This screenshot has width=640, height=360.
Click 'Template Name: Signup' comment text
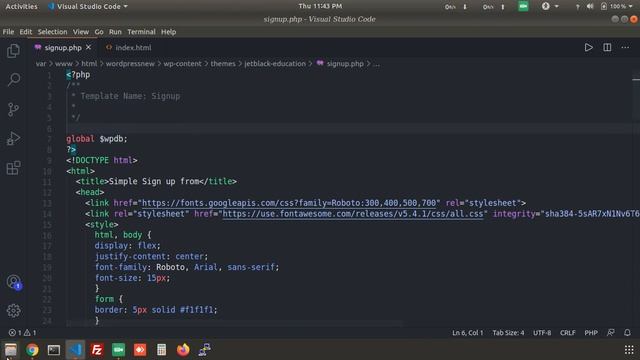pyautogui.click(x=130, y=96)
